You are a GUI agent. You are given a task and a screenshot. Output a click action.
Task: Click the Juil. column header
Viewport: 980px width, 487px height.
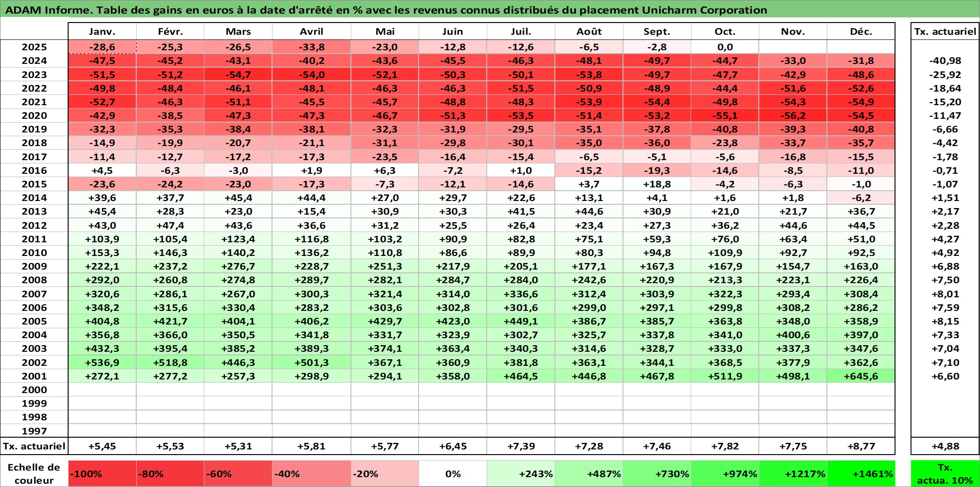[521, 31]
